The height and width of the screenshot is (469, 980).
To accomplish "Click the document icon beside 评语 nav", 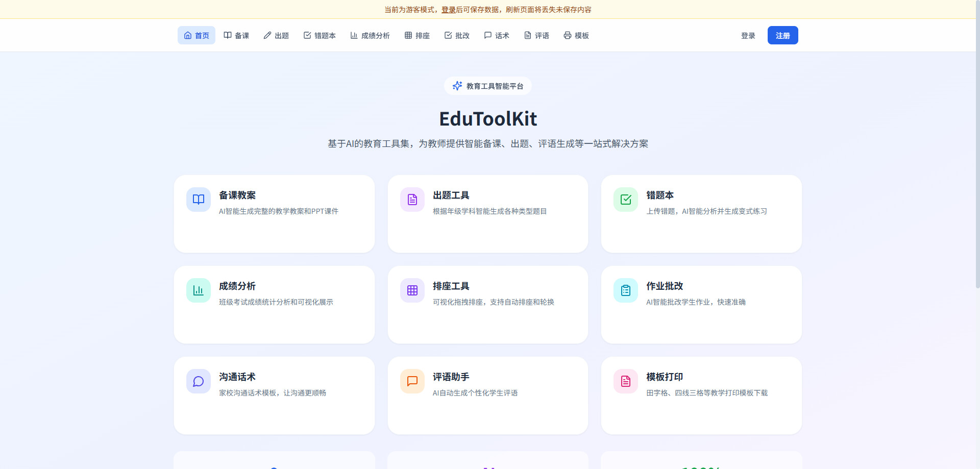I will (x=528, y=35).
